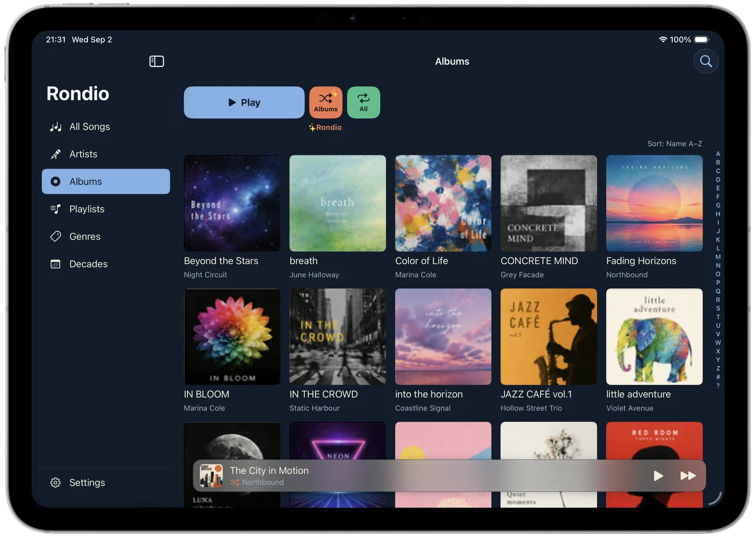Select artist name Static Harbour
756x538 pixels.
click(x=315, y=408)
